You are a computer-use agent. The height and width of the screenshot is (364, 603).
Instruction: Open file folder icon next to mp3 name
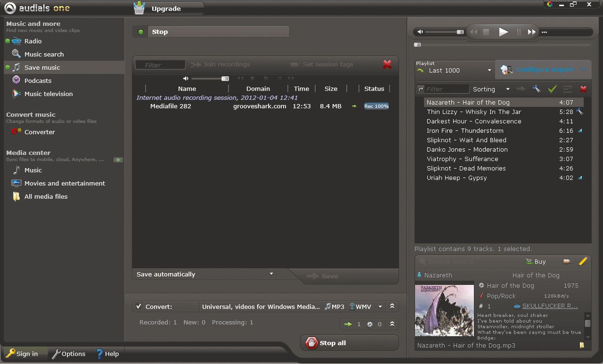[x=582, y=345]
